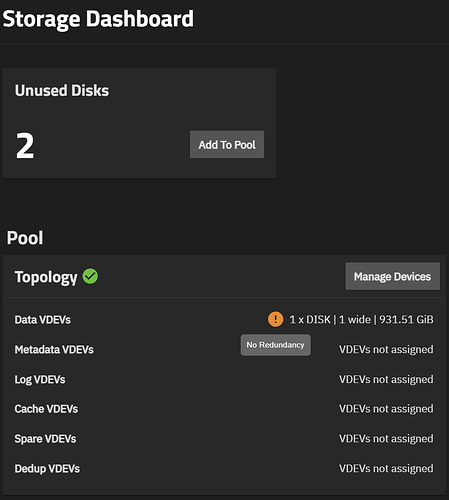Open Manage Devices for the pool

tap(393, 276)
